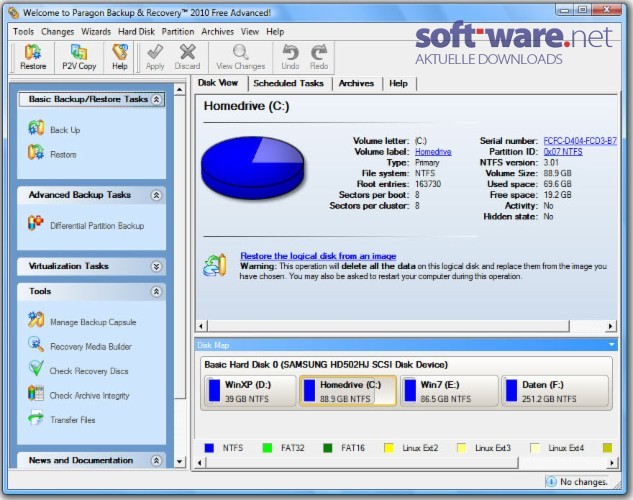The width and height of the screenshot is (633, 500).
Task: Click the Linux Ext2 yellow legend swatch
Action: (389, 448)
